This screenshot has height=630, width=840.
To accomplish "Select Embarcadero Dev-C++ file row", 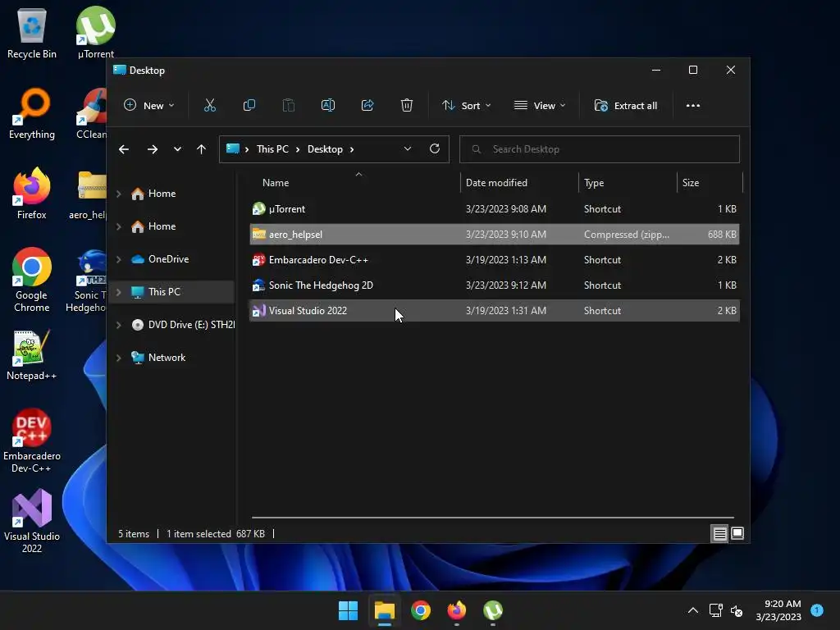I will pos(495,260).
